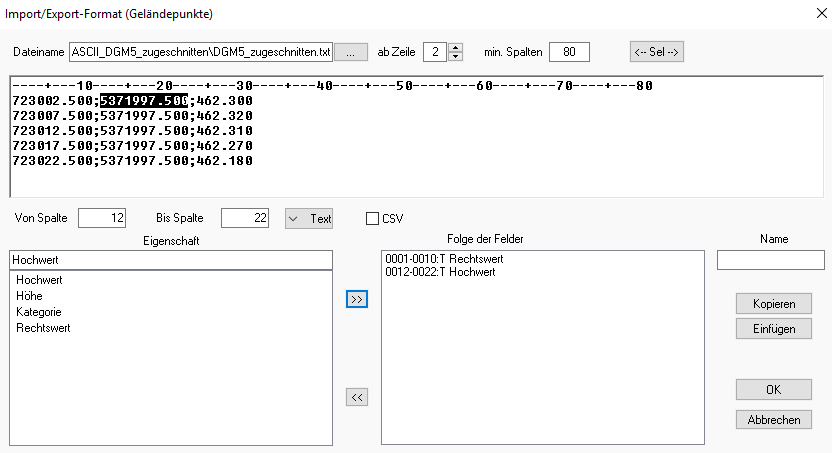The image size is (832, 453).
Task: Click the Kopieren button
Action: click(773, 303)
